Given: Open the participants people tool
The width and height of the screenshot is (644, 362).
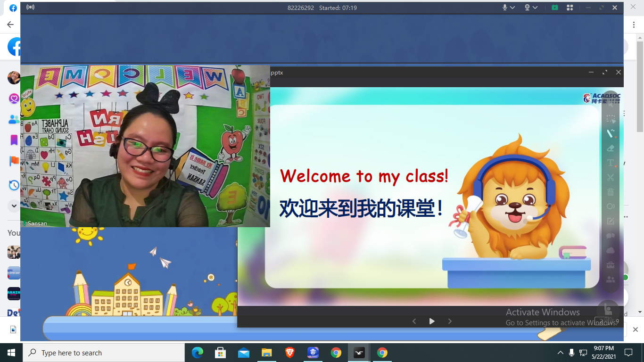Looking at the screenshot, I should coord(611,280).
